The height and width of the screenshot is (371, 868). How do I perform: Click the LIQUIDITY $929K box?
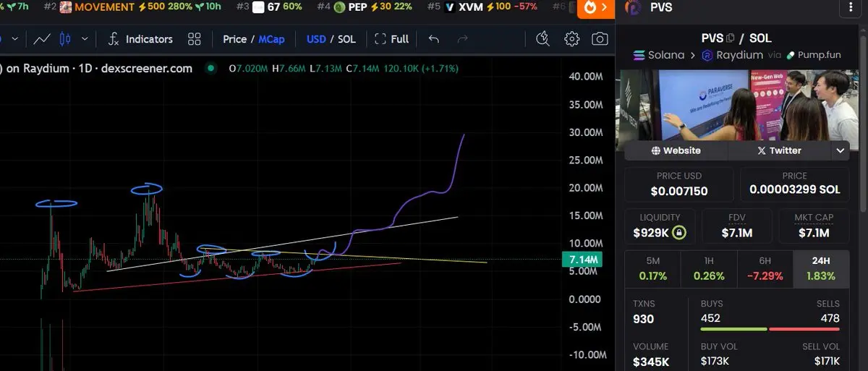click(660, 226)
